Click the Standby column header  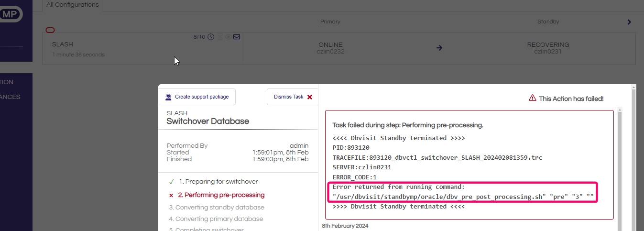(548, 22)
